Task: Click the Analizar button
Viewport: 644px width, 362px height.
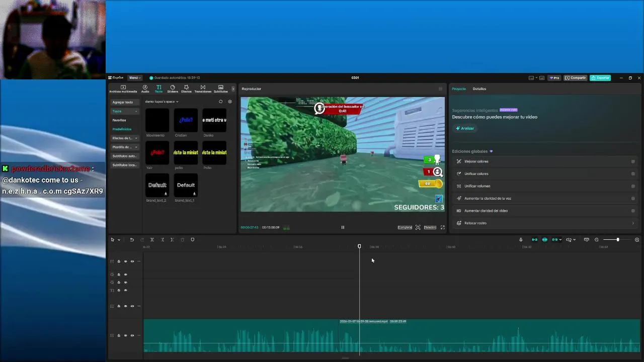Action: click(465, 128)
